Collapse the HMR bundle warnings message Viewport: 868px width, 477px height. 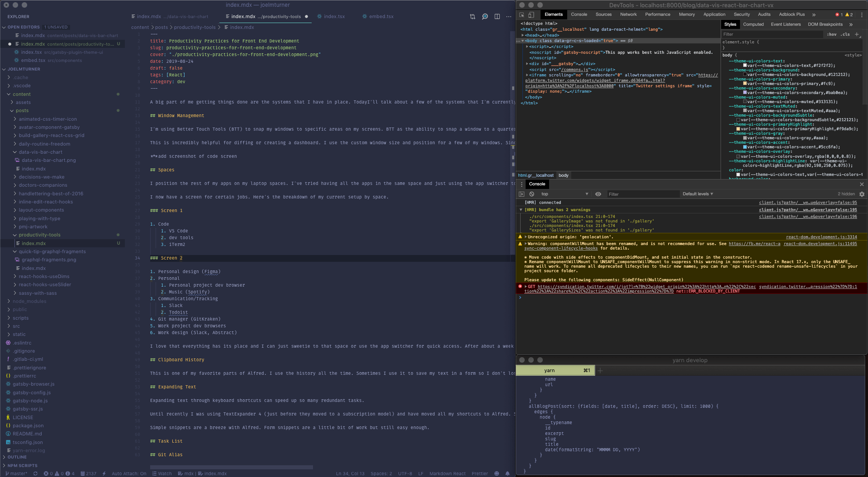pos(521,210)
